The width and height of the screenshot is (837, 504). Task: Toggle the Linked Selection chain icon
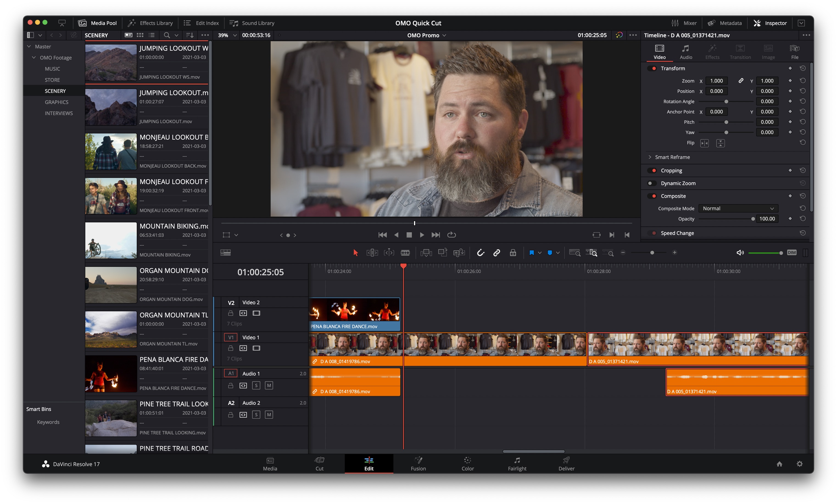click(497, 253)
